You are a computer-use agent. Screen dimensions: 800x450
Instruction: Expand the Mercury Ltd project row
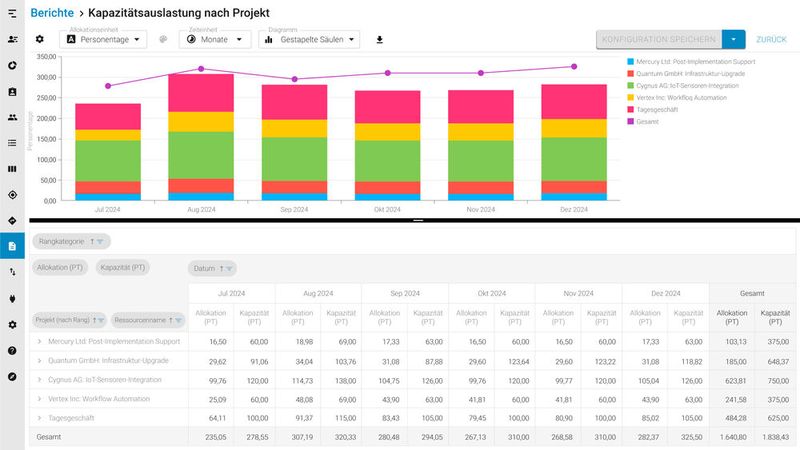pyautogui.click(x=38, y=341)
